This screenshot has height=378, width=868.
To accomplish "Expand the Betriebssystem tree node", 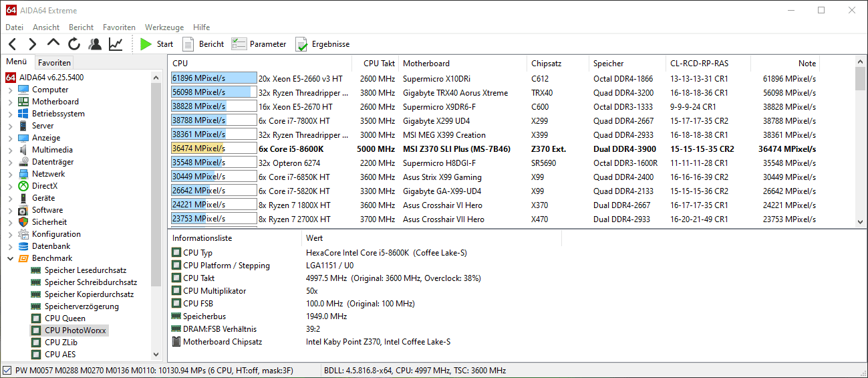I will coord(10,114).
